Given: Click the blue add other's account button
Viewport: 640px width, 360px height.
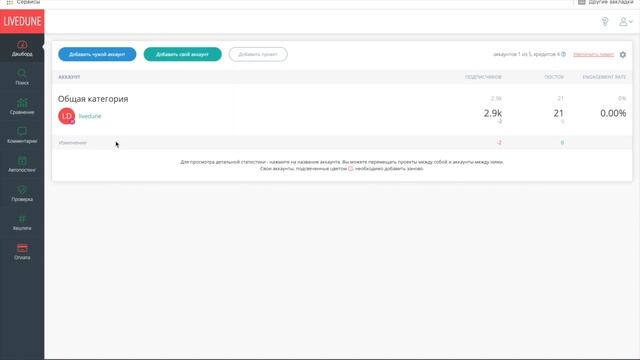Looking at the screenshot, I should point(97,54).
